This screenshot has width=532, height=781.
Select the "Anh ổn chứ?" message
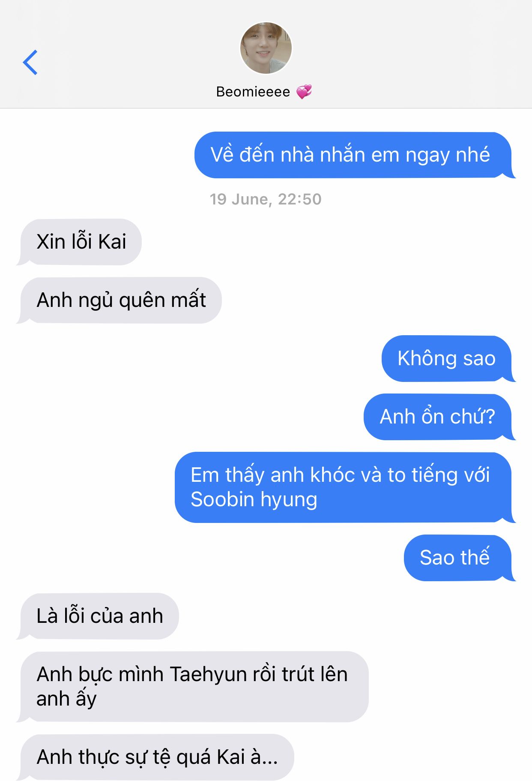439,417
